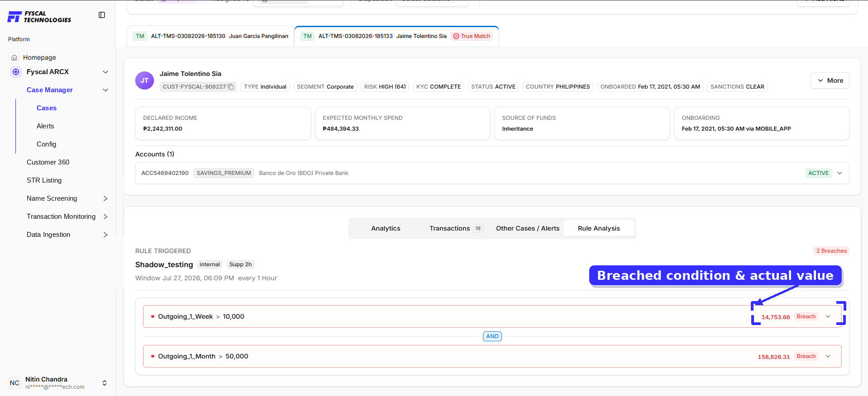
Task: Go to Homepage
Action: click(39, 57)
